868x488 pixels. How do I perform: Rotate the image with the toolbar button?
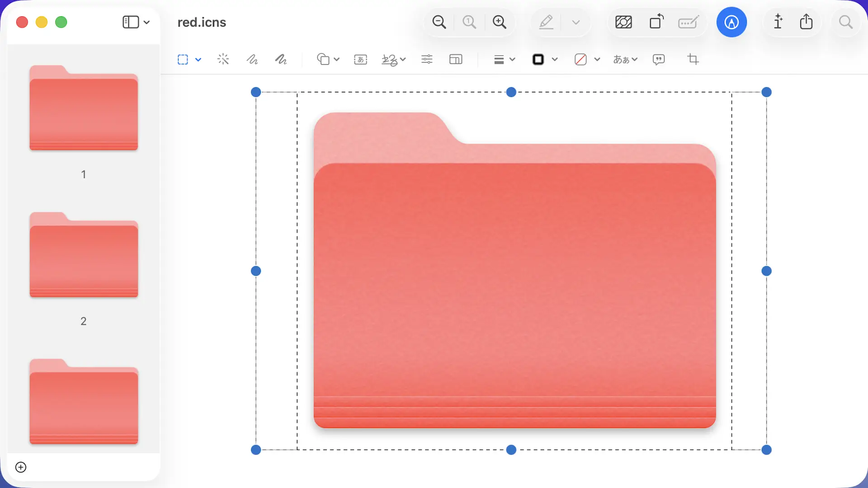pos(656,22)
